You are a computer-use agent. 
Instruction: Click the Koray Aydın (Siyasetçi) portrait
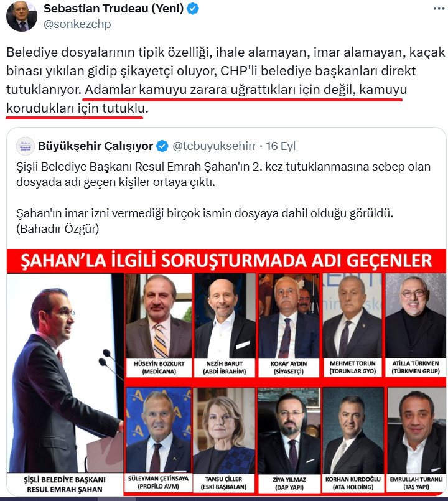point(289,316)
